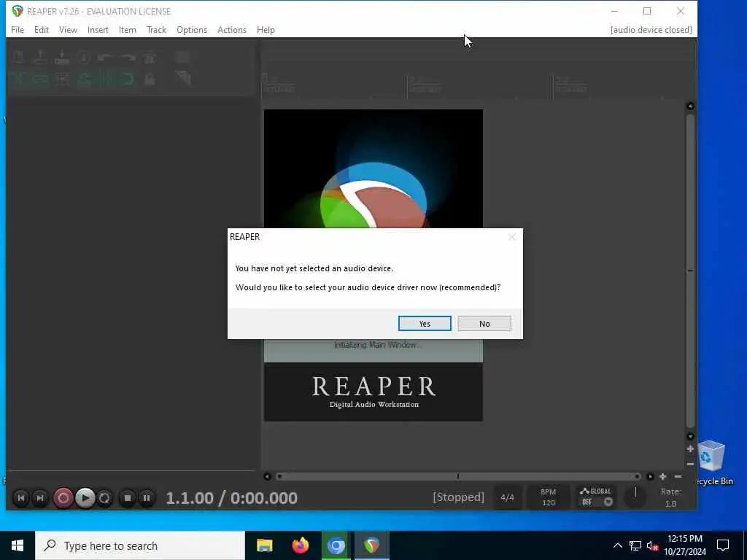747x560 pixels.
Task: Click the Stop transport button
Action: click(127, 498)
